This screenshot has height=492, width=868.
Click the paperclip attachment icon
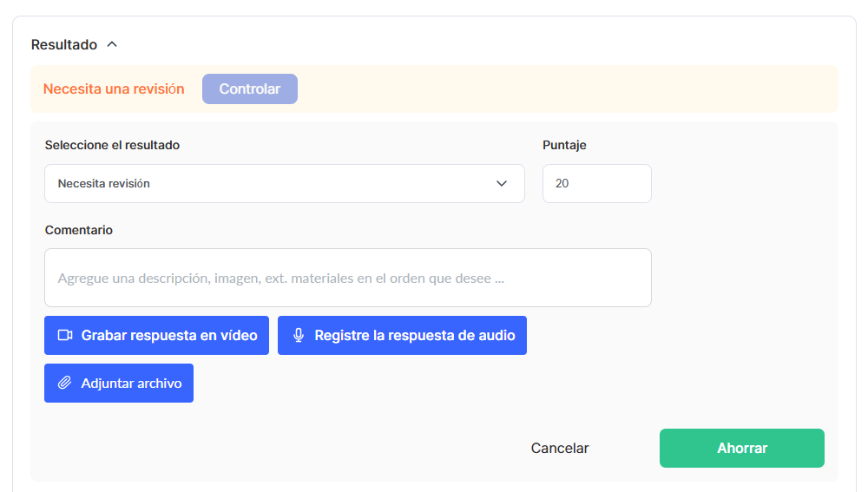(64, 384)
